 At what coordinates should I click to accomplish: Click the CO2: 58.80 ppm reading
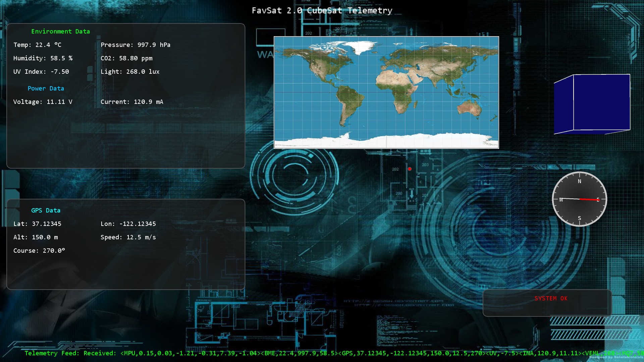pos(126,58)
